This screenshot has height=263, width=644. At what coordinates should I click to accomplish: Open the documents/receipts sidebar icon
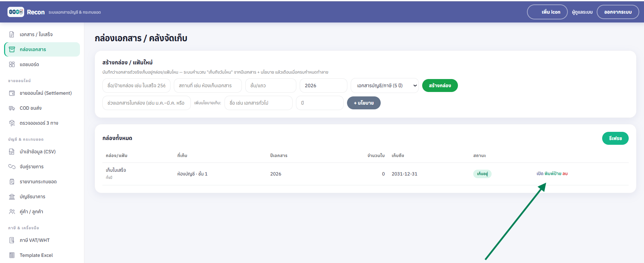12,34
